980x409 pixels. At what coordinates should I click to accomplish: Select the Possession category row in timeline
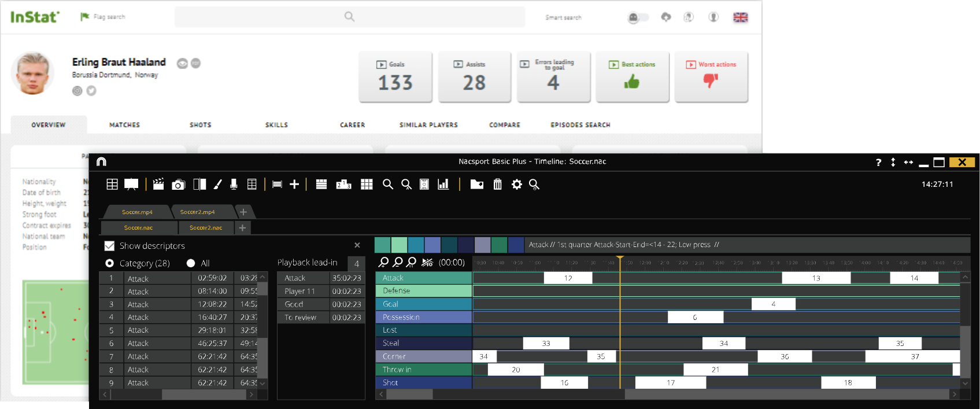point(423,317)
